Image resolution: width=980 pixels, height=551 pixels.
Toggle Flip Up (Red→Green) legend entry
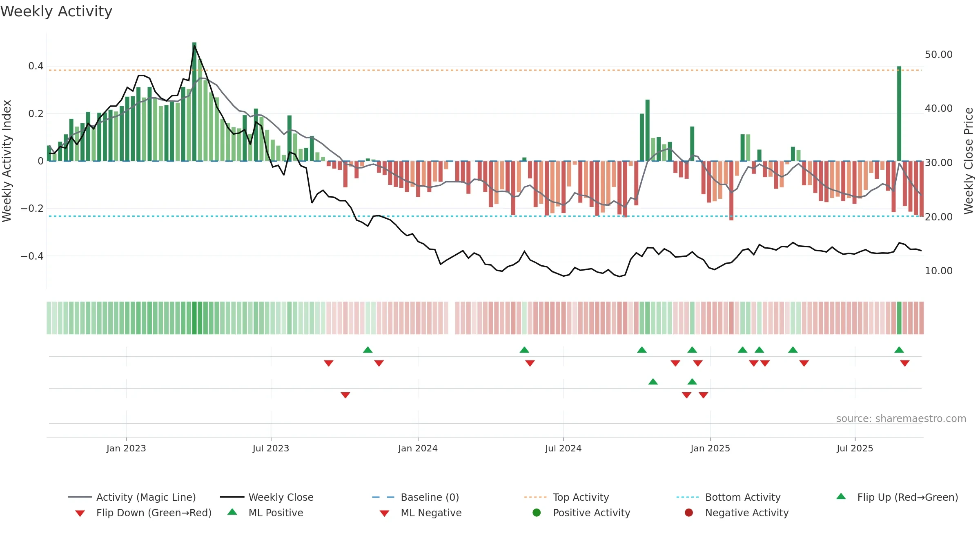click(897, 497)
